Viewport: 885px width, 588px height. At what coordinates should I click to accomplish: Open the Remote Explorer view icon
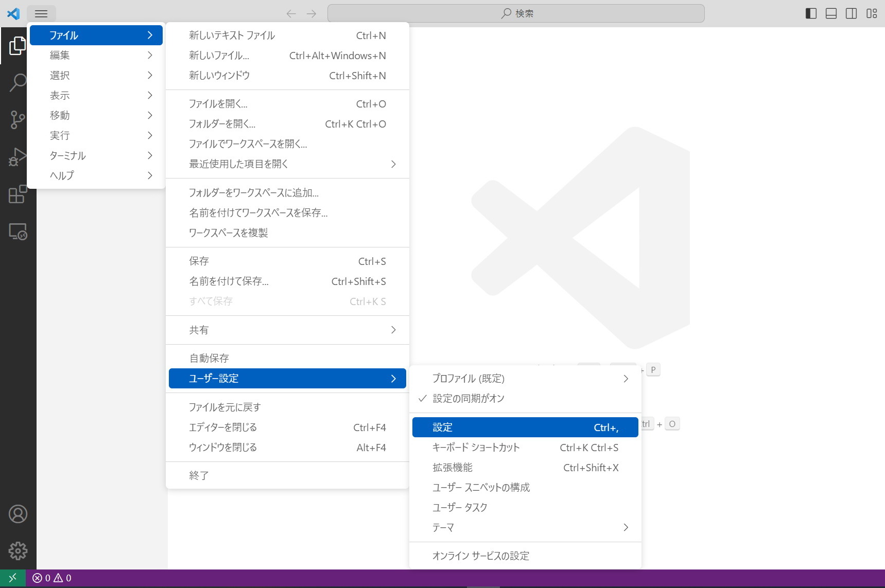pos(18,231)
